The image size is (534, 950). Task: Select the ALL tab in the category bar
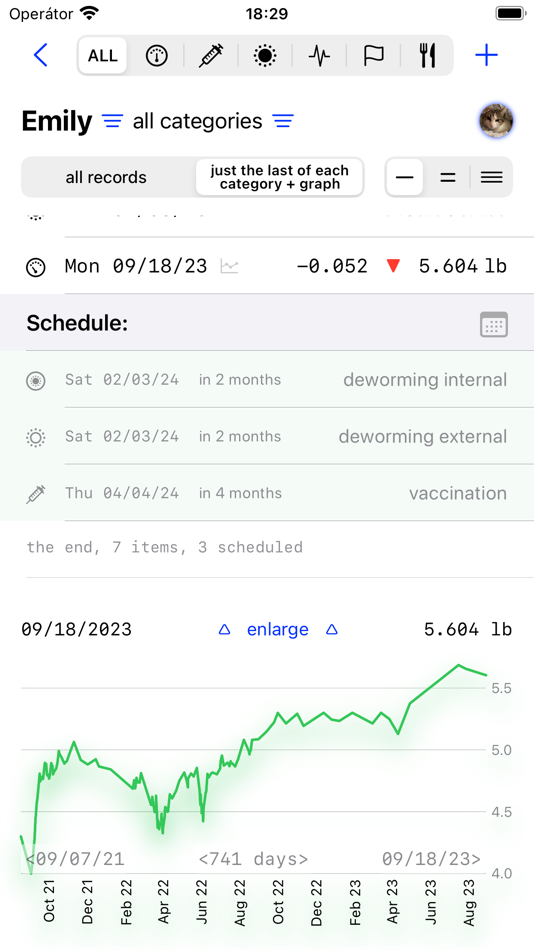pos(102,56)
